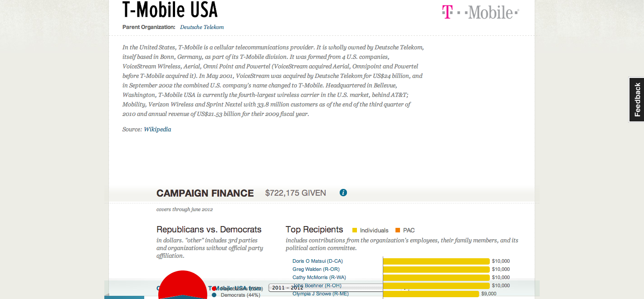Image resolution: width=644 pixels, height=299 pixels.
Task: Click the yellow Individuals legend swatch
Action: pos(355,231)
